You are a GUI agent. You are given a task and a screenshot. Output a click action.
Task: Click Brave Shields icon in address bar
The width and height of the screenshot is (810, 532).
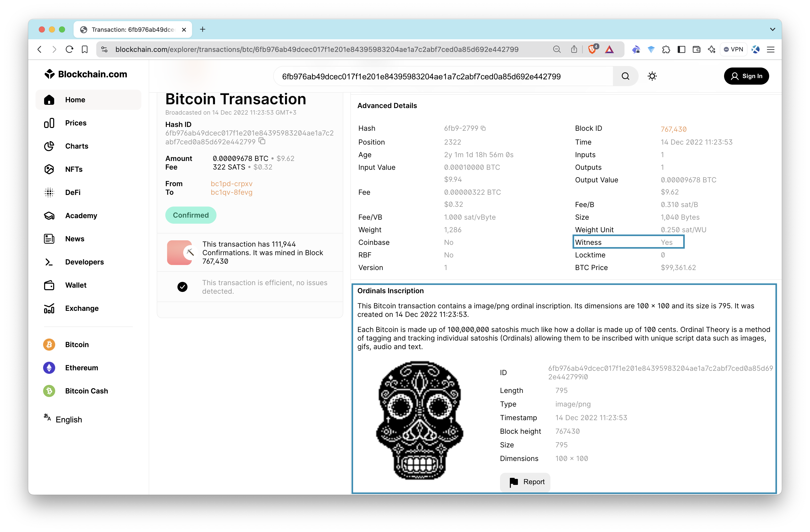click(593, 49)
